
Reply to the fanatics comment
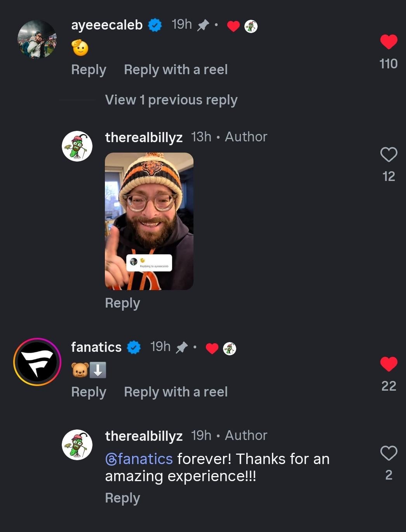[x=89, y=392]
